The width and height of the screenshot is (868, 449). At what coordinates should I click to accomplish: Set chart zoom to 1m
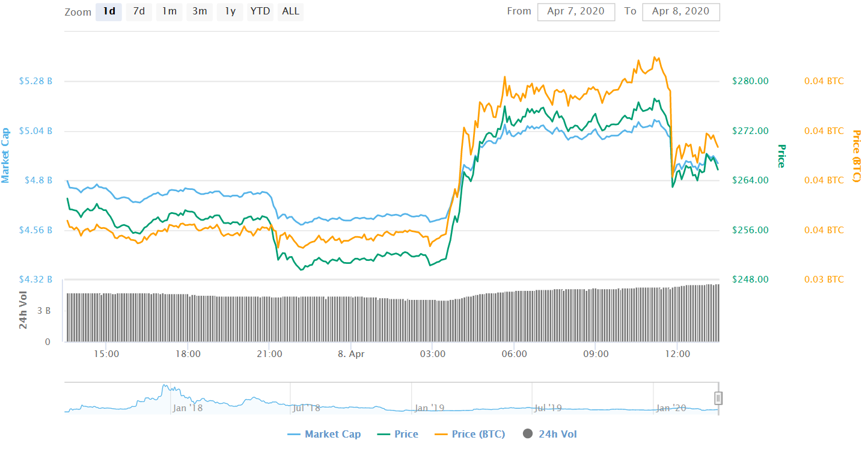tap(169, 11)
